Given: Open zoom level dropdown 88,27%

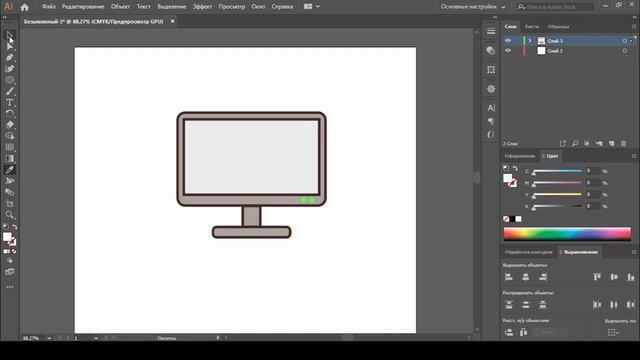Looking at the screenshot, I should click(x=49, y=338).
